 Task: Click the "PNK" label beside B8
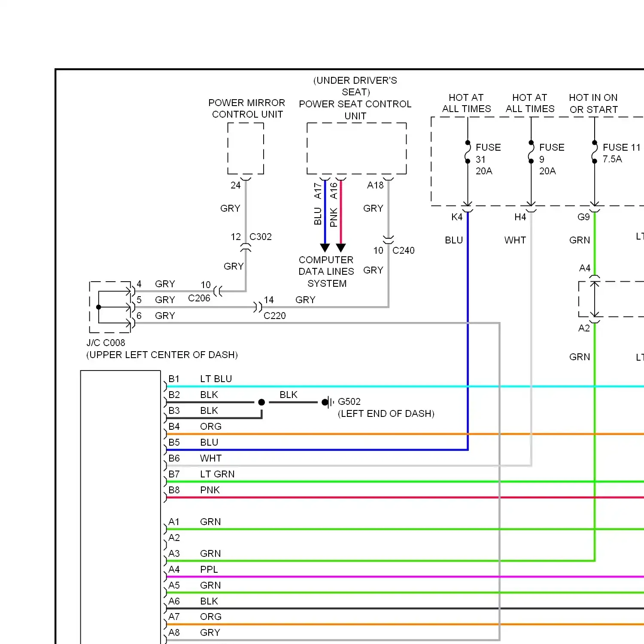tap(210, 490)
